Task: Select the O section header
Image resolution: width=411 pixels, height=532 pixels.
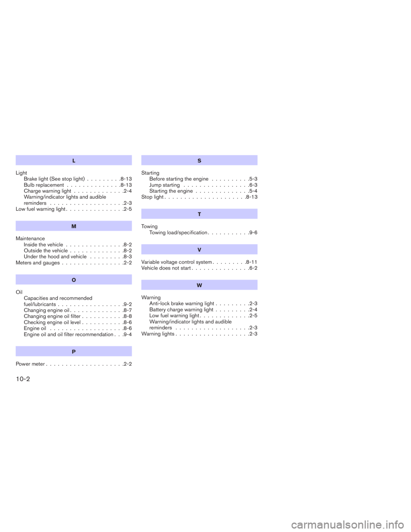Action: 74,279
